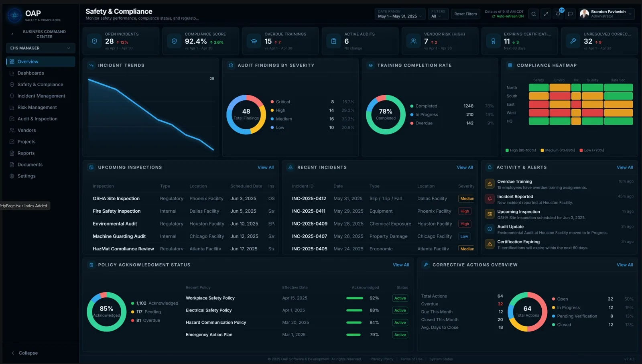Screen dimensions: 642x364
Task: Click the Overdue Trainings graduation cap icon
Action: click(x=254, y=41)
